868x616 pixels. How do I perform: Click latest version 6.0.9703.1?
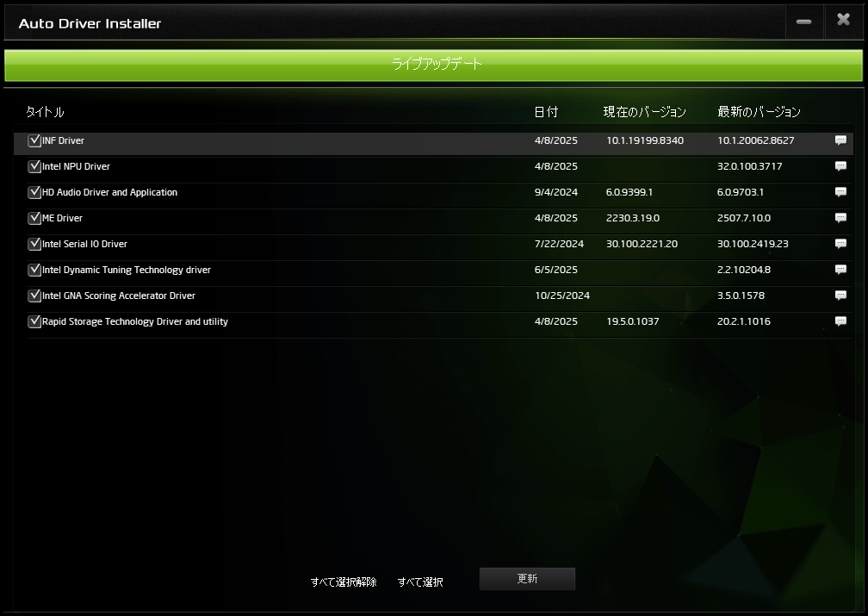tap(741, 192)
